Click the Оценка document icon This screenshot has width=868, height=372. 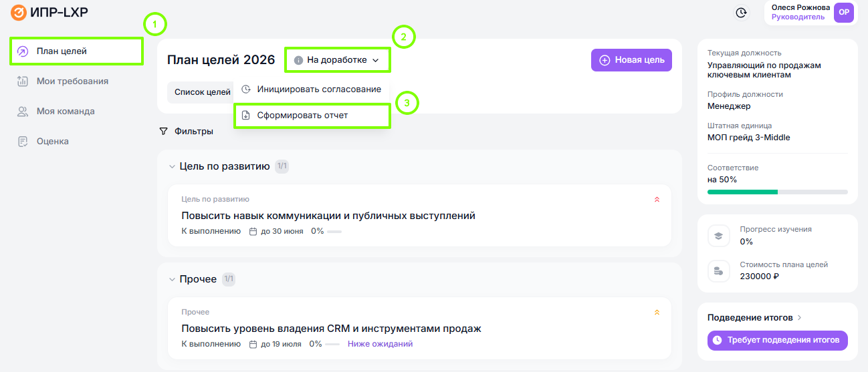(23, 141)
